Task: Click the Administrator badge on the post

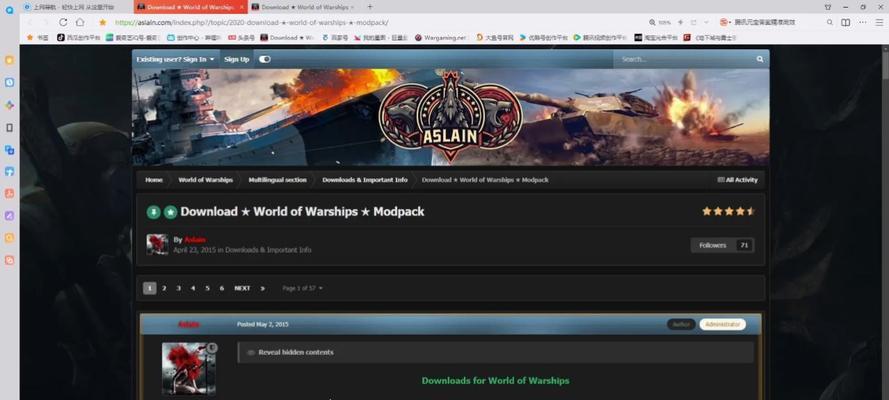Action: click(x=722, y=325)
